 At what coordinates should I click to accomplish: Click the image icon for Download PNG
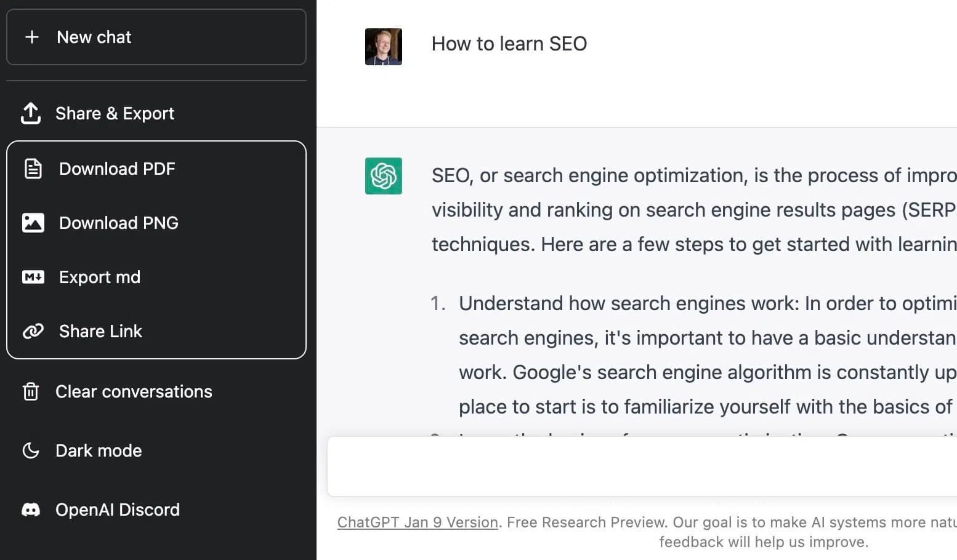(x=33, y=222)
